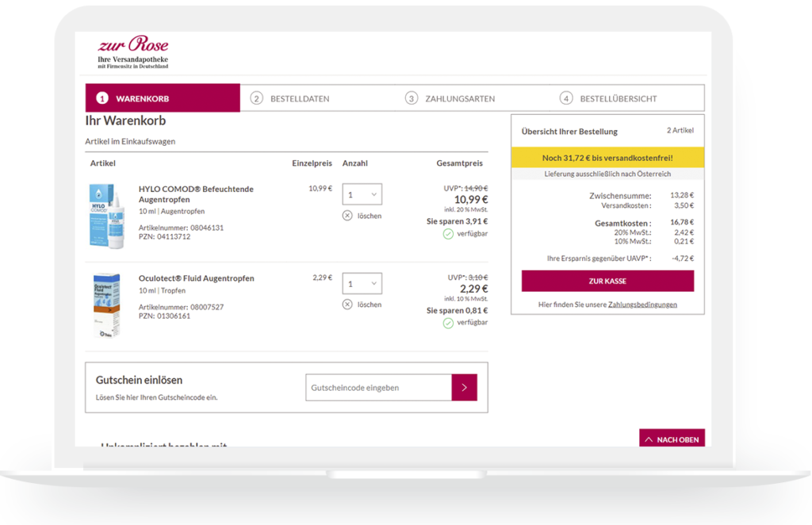This screenshot has height=525, width=812.
Task: Go to Bestelldaten step tab
Action: pos(299,99)
